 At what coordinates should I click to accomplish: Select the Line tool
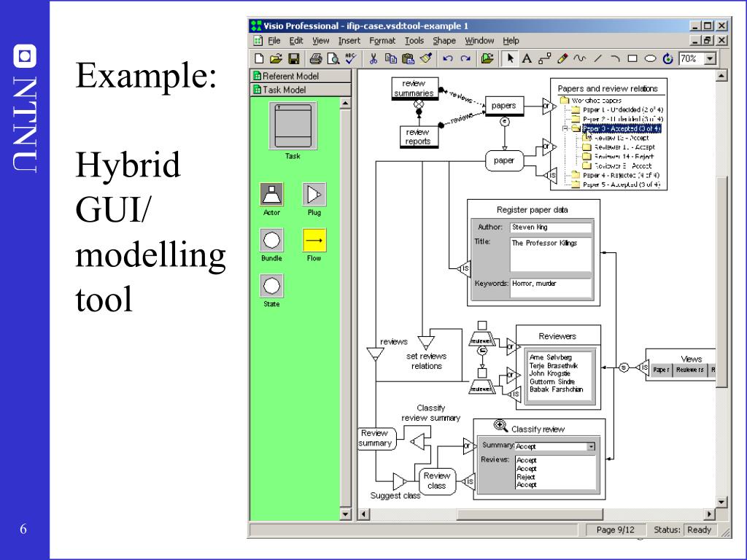coord(598,58)
